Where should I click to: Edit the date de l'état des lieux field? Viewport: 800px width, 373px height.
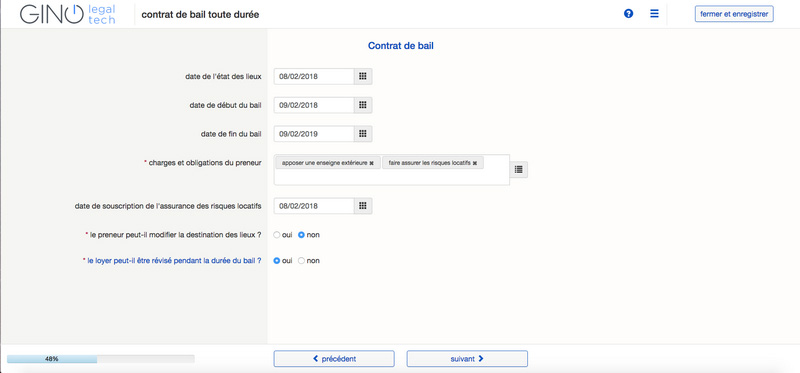coord(314,77)
